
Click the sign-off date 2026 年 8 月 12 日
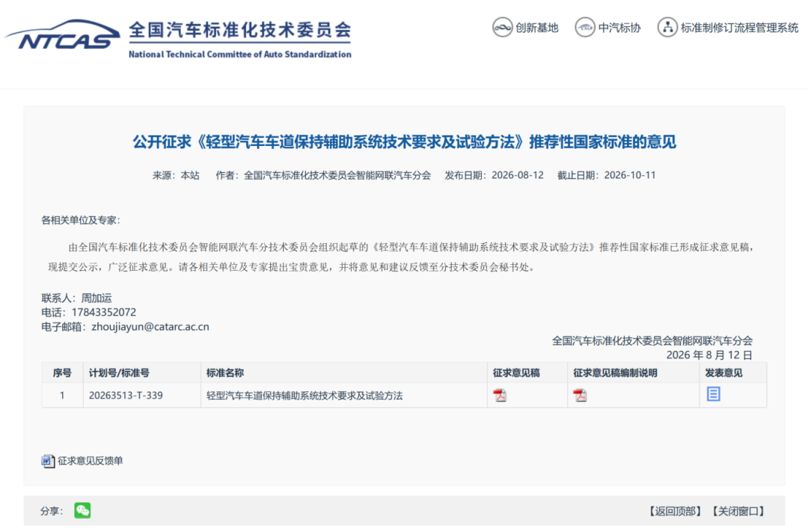point(709,355)
